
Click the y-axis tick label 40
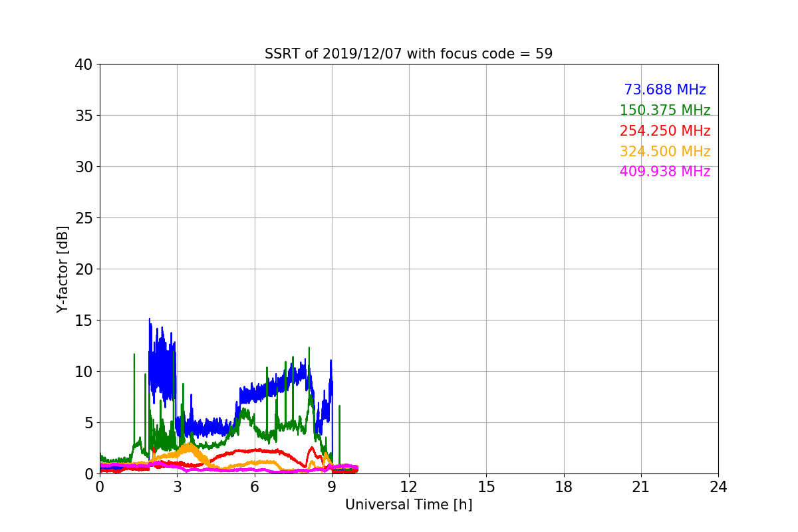coord(83,65)
